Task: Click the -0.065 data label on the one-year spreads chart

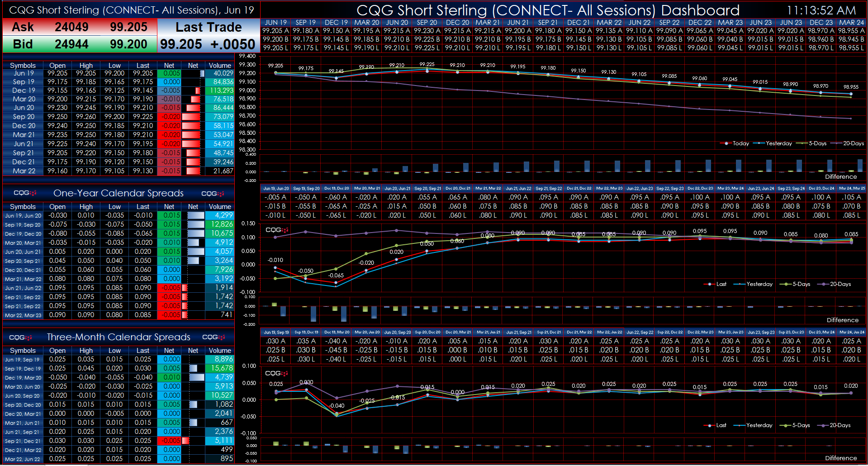Action: (336, 275)
